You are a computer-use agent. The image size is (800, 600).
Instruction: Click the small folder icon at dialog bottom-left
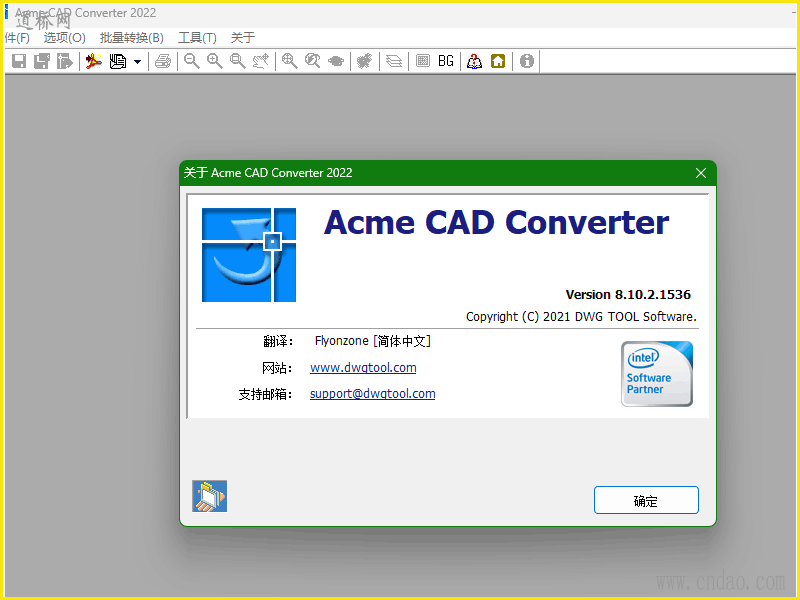point(210,496)
